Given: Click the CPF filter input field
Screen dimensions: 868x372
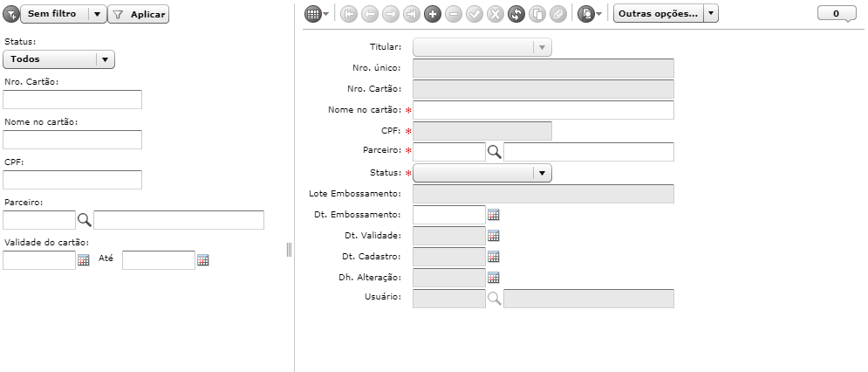Looking at the screenshot, I should 72,180.
